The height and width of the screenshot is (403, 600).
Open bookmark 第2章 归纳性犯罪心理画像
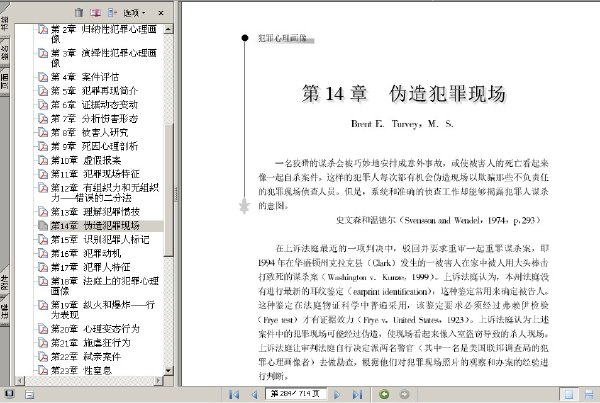[104, 34]
